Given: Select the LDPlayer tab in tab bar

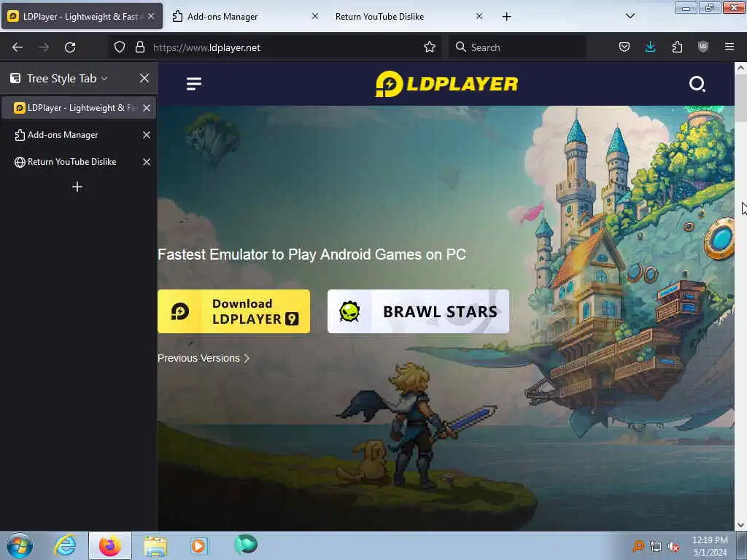Looking at the screenshot, I should click(x=82, y=17).
